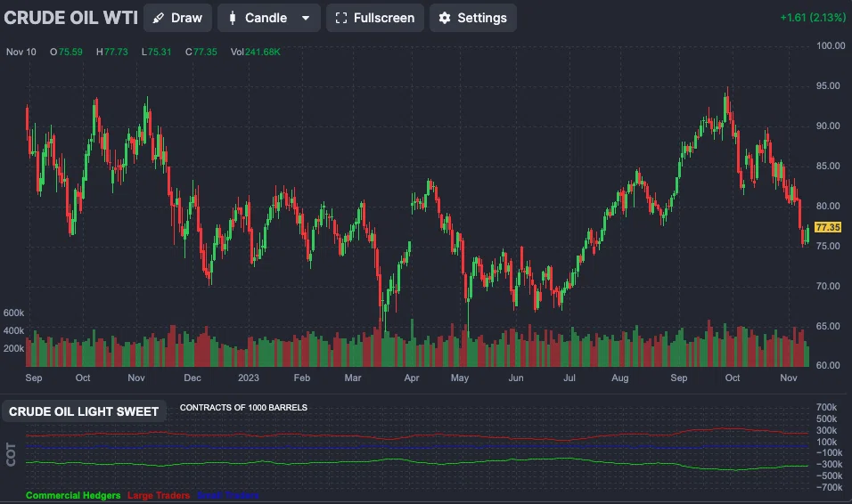
Task: Click the Feb time axis label
Action: tap(302, 378)
